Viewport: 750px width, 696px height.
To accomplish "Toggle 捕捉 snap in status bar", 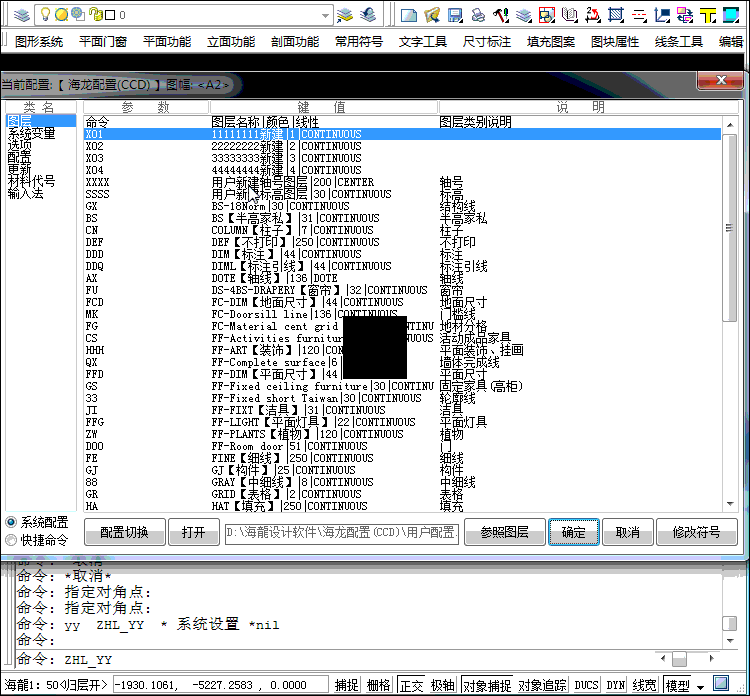I will [347, 685].
